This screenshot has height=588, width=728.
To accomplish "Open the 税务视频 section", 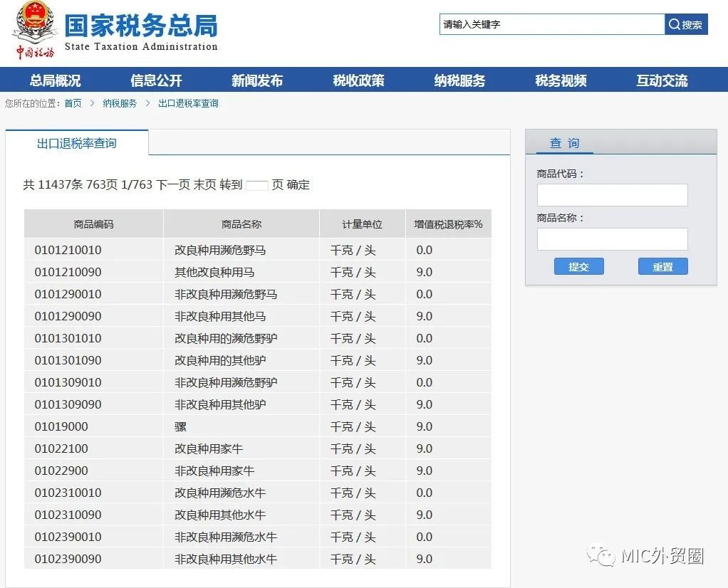I will [561, 80].
